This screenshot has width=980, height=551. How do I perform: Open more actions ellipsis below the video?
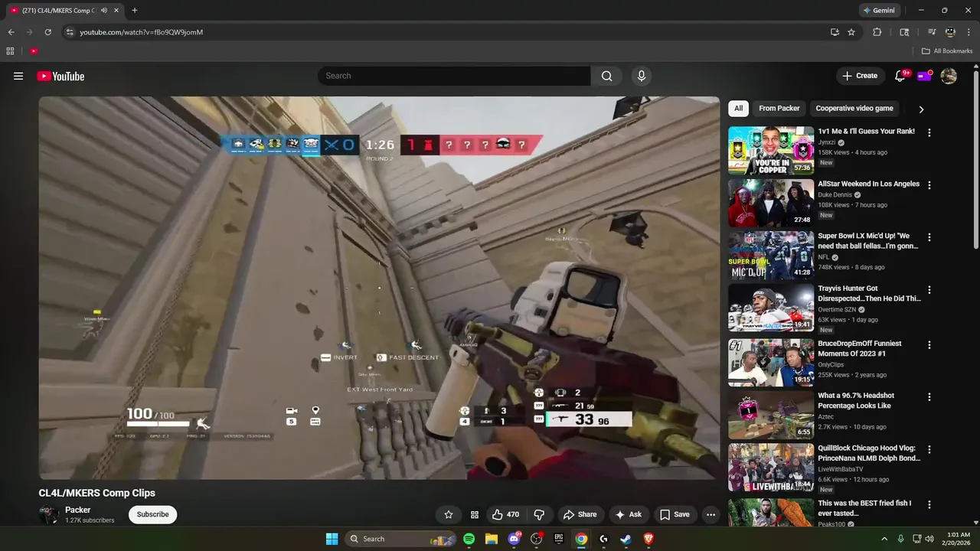[710, 514]
